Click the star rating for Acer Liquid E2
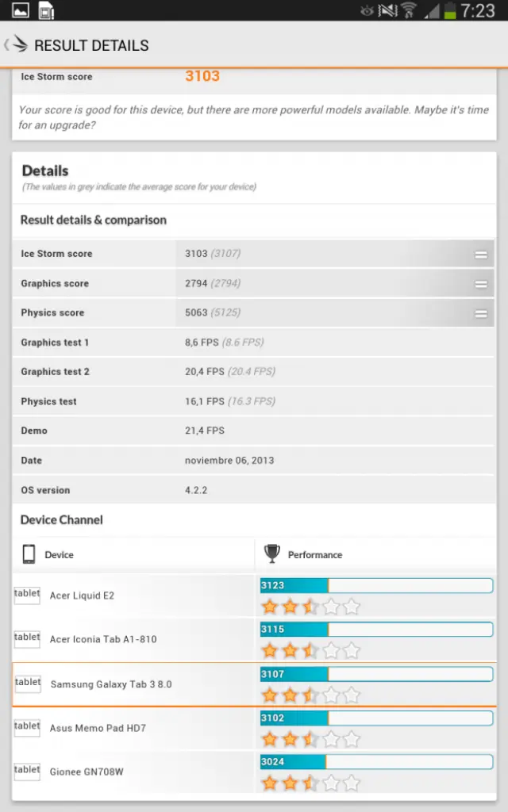 (310, 607)
